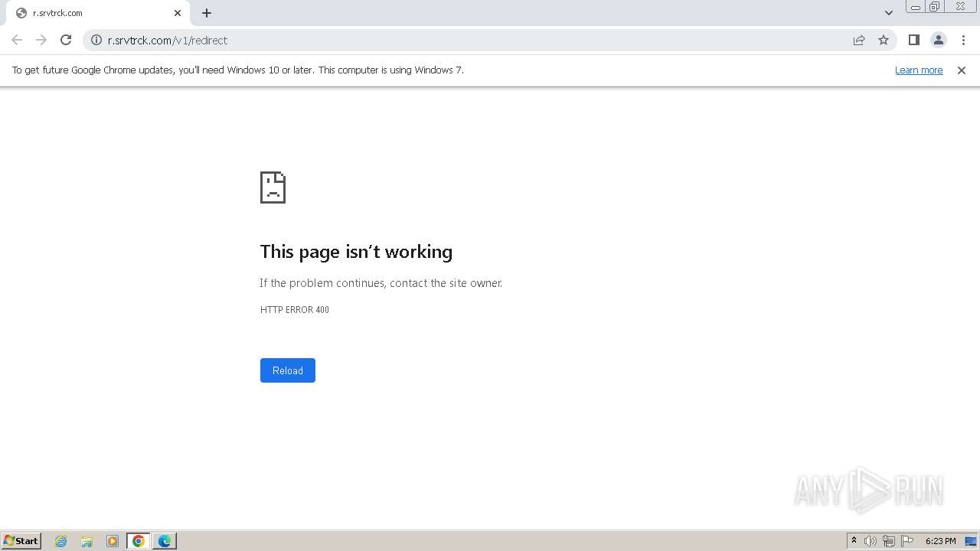980x551 pixels.
Task: Minimize the Chrome window
Action: pos(915,7)
